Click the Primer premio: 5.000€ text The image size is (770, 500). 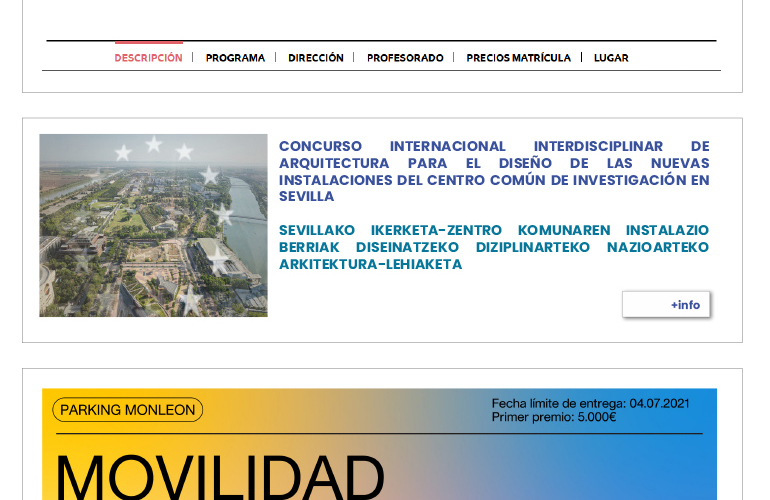coord(554,417)
